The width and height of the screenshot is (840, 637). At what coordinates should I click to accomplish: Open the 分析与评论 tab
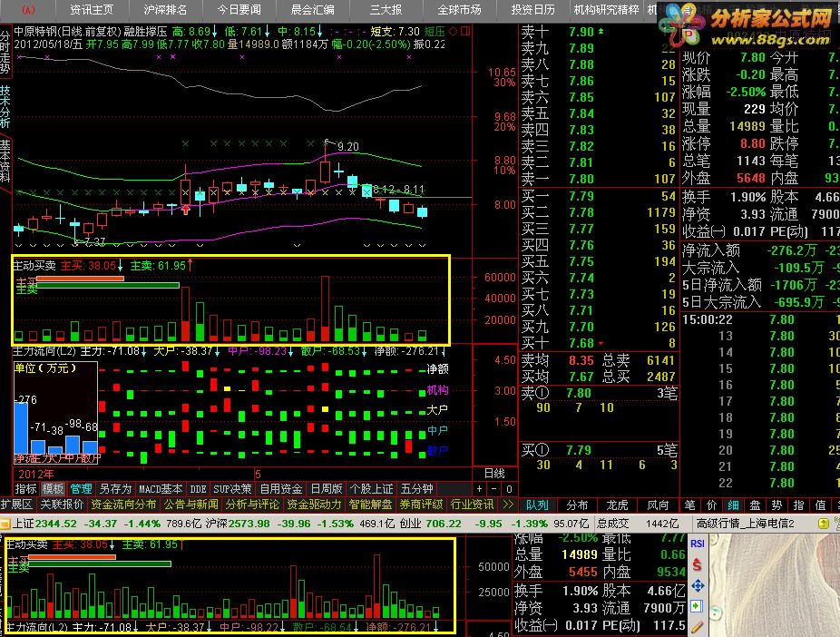[x=252, y=505]
